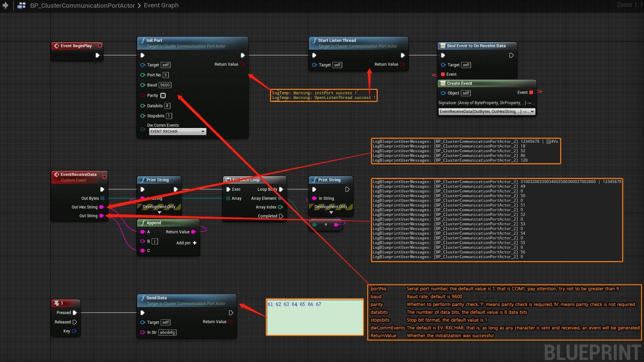Click the red Parity boolean pin
Viewport: 644px width, 362px height.
pyautogui.click(x=143, y=96)
